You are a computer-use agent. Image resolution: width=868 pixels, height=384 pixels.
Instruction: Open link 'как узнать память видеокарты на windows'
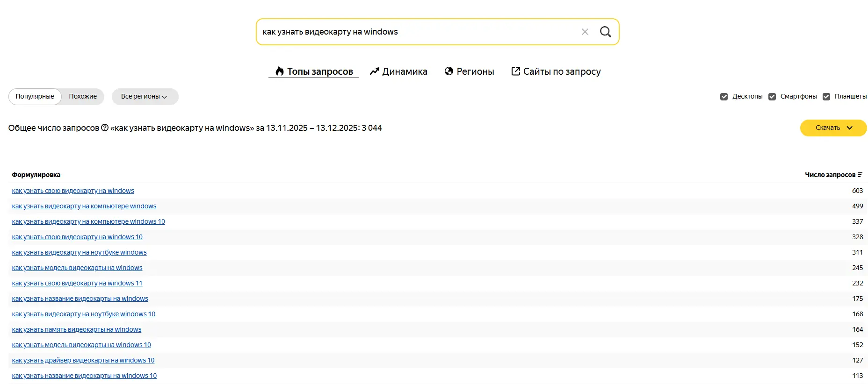pyautogui.click(x=77, y=329)
